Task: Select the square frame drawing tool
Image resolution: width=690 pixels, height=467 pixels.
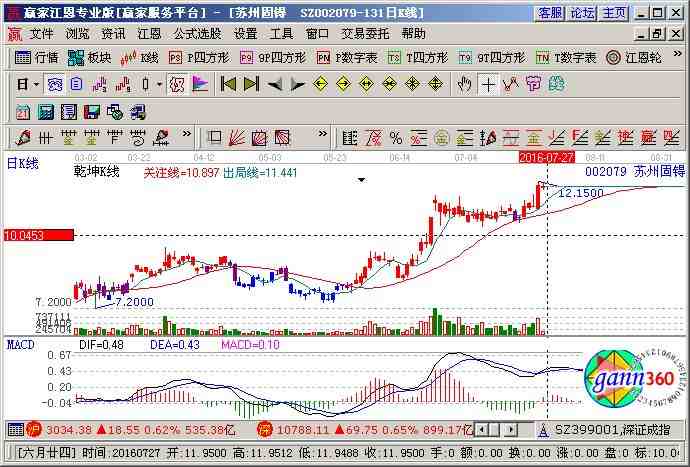Action: pyautogui.click(x=214, y=138)
